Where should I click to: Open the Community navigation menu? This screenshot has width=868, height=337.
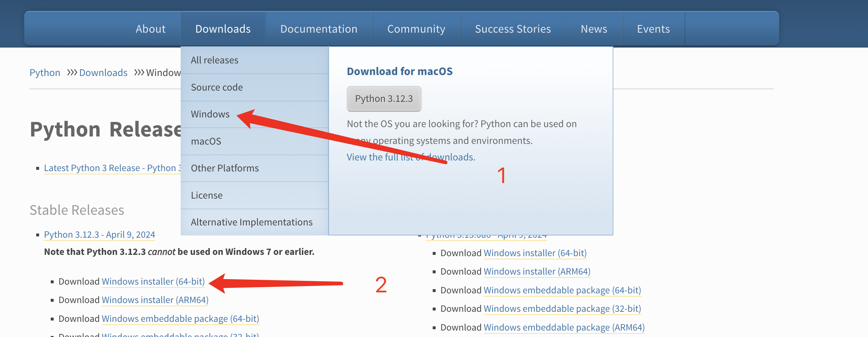point(416,29)
